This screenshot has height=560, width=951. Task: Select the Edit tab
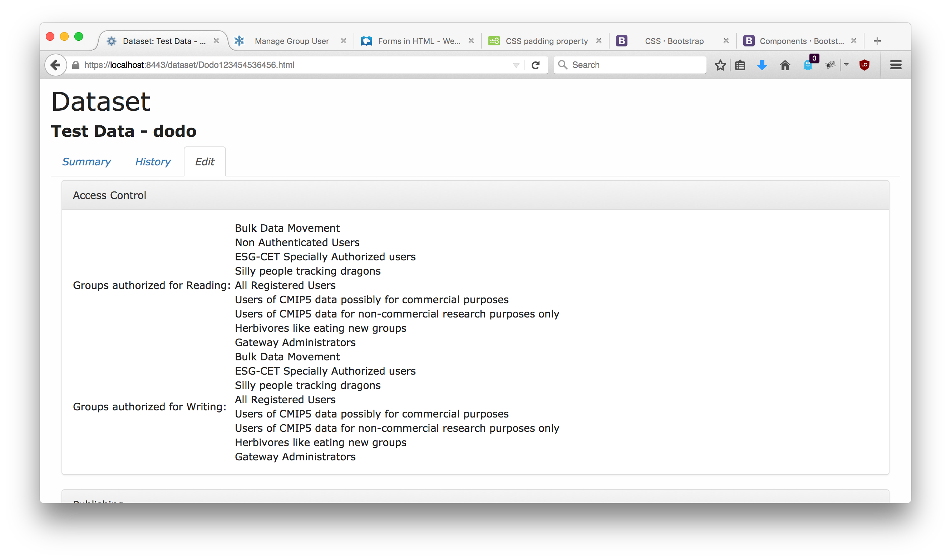coord(205,161)
